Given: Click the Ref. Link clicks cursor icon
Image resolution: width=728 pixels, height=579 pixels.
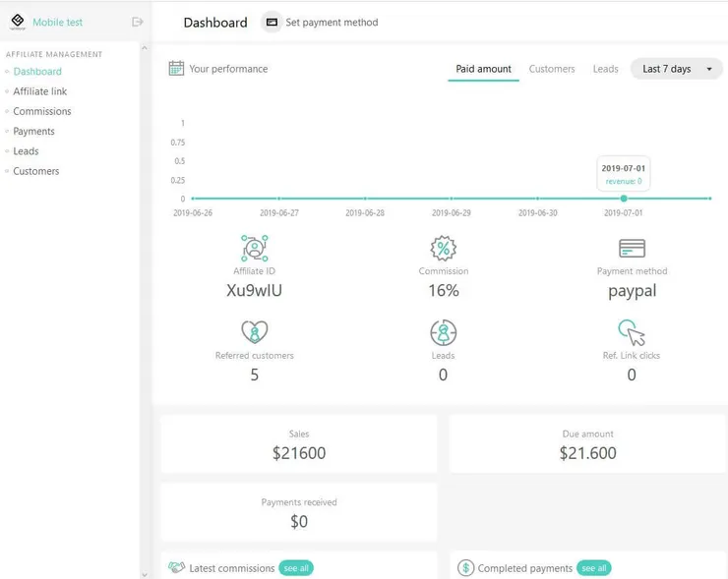Looking at the screenshot, I should click(x=632, y=332).
